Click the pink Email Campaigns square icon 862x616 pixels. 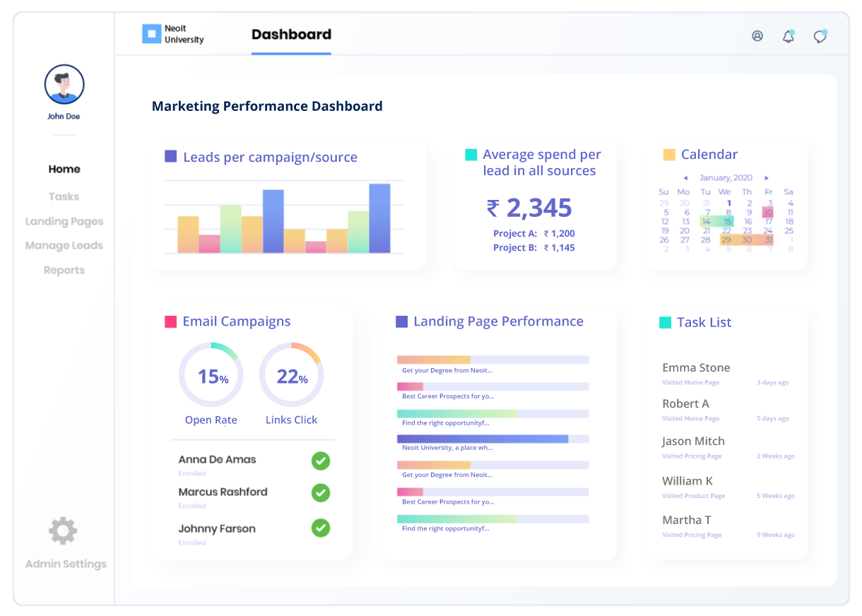pos(170,321)
